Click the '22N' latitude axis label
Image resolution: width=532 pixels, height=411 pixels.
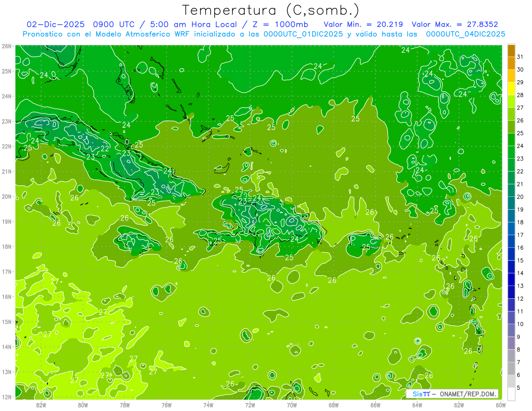pyautogui.click(x=7, y=146)
